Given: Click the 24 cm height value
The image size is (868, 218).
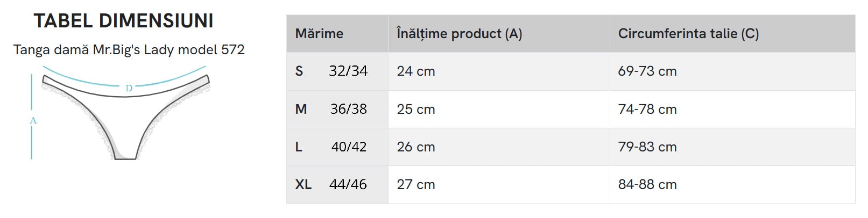Looking at the screenshot, I should click(x=416, y=71).
